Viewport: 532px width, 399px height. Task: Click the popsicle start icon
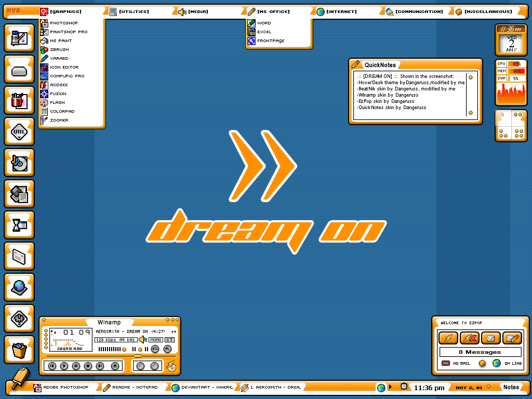coord(20,378)
